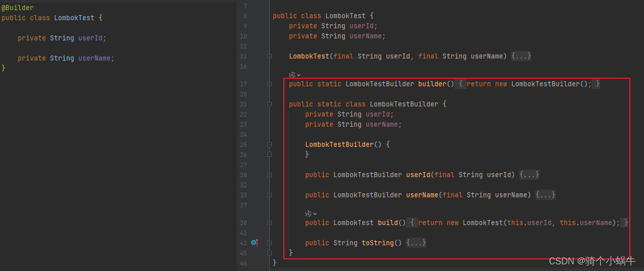This screenshot has height=271, width=644.
Task: Click the @Builder annotation in left pane
Action: coord(18,8)
